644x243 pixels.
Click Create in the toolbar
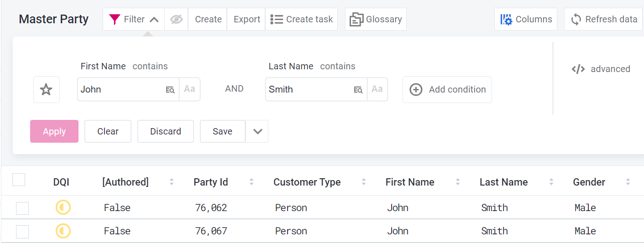208,19
